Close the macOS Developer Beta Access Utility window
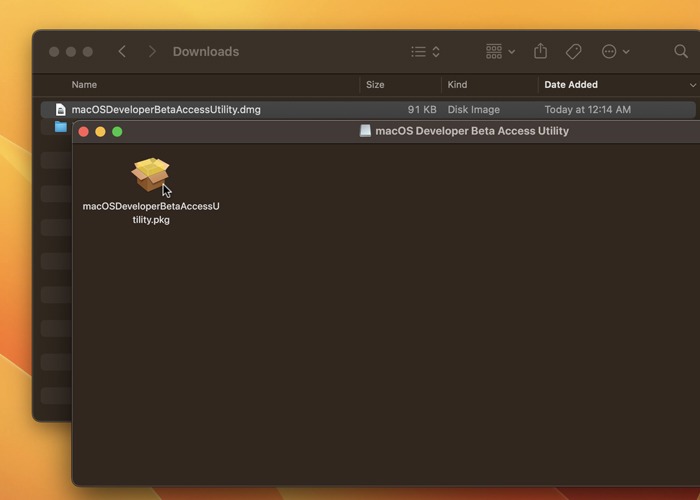Screen dimensions: 700x500 tap(83, 132)
